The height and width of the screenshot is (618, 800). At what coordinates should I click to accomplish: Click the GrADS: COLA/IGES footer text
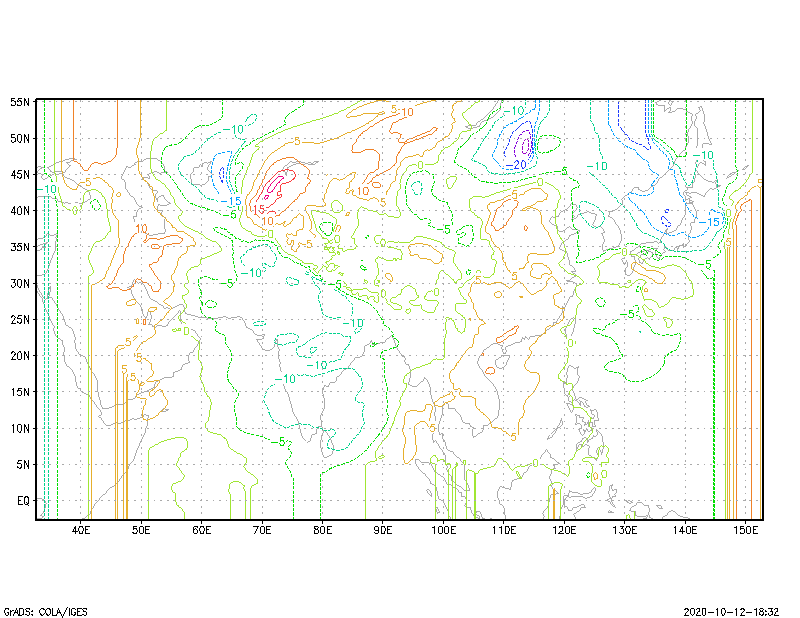coord(45,612)
